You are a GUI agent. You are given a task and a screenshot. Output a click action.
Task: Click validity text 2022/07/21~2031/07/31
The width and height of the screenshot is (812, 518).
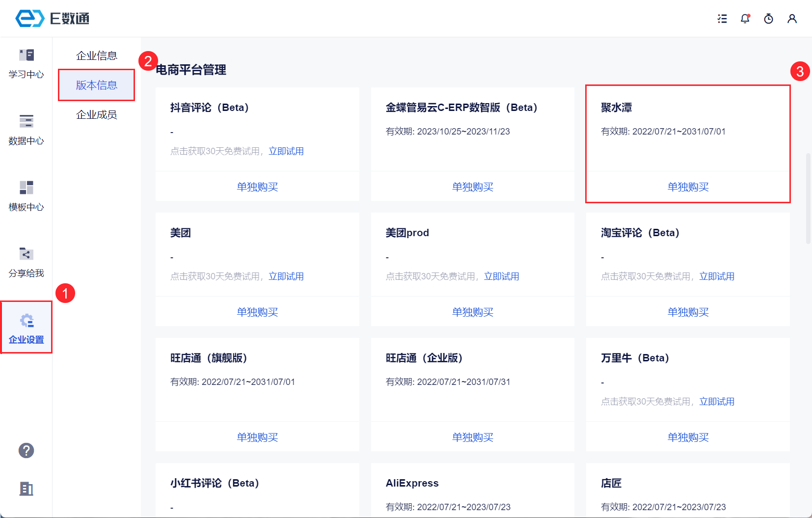click(x=463, y=382)
